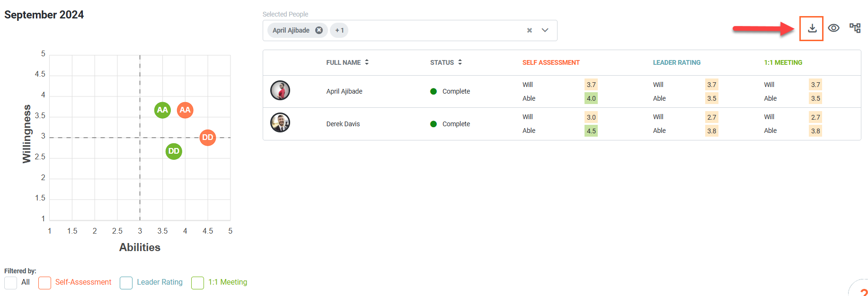Click the green AA chart marker
Image resolution: width=868 pixels, height=296 pixels.
[162, 110]
